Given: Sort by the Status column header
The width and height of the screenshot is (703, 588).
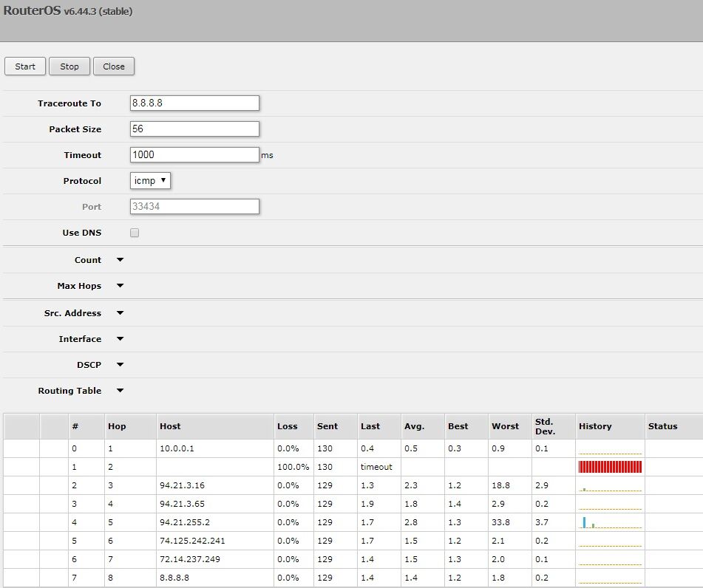Looking at the screenshot, I should [x=674, y=426].
